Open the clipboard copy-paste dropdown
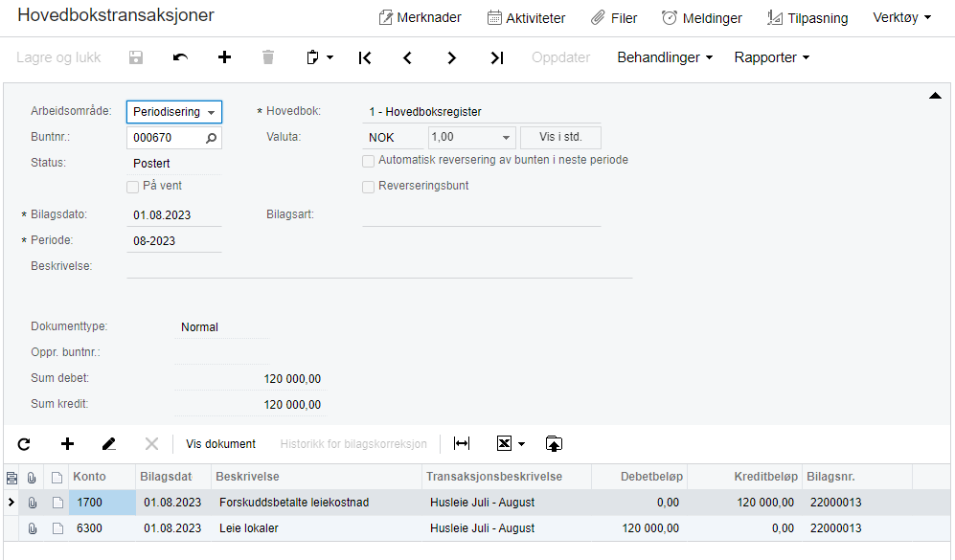Image resolution: width=955 pixels, height=560 pixels. [320, 57]
